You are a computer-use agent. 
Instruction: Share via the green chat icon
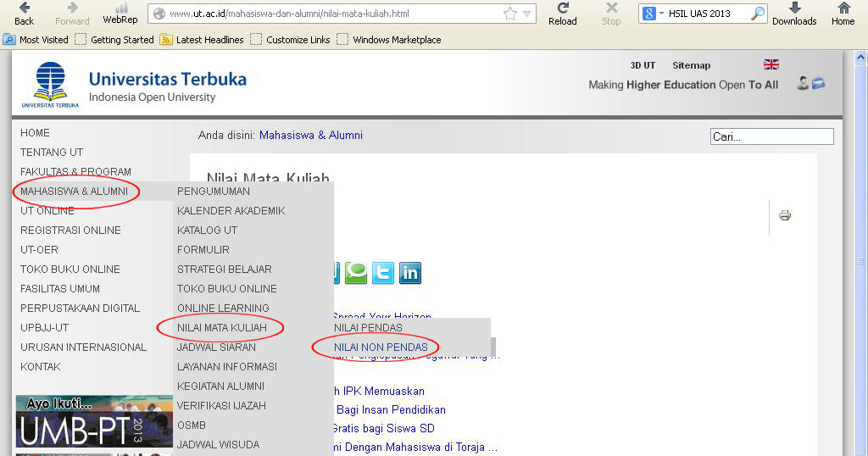pos(356,273)
